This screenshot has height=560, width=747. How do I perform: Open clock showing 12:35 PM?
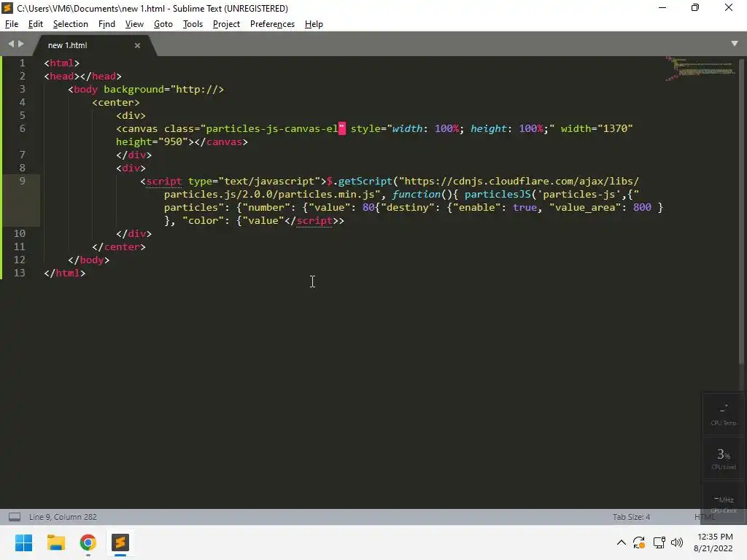click(x=713, y=542)
